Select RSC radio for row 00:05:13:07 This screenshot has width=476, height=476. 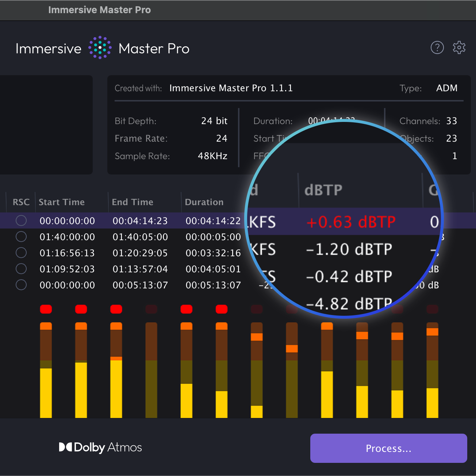tap(21, 285)
